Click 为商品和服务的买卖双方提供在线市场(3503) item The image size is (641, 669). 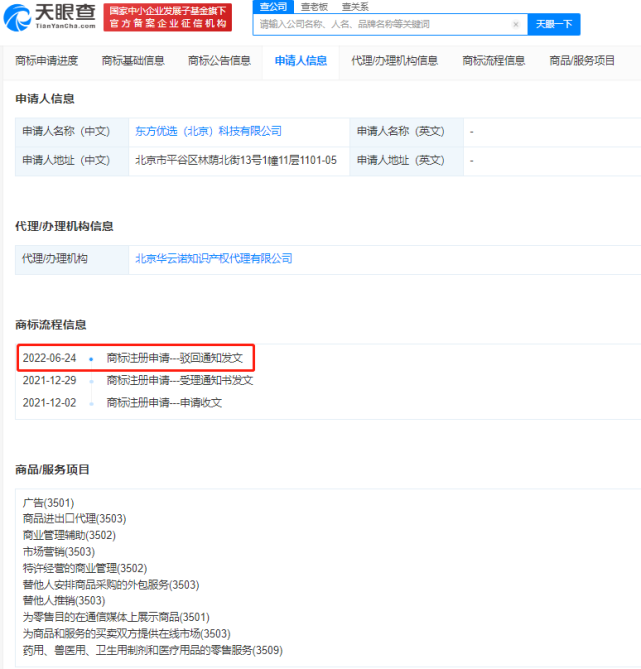(127, 634)
